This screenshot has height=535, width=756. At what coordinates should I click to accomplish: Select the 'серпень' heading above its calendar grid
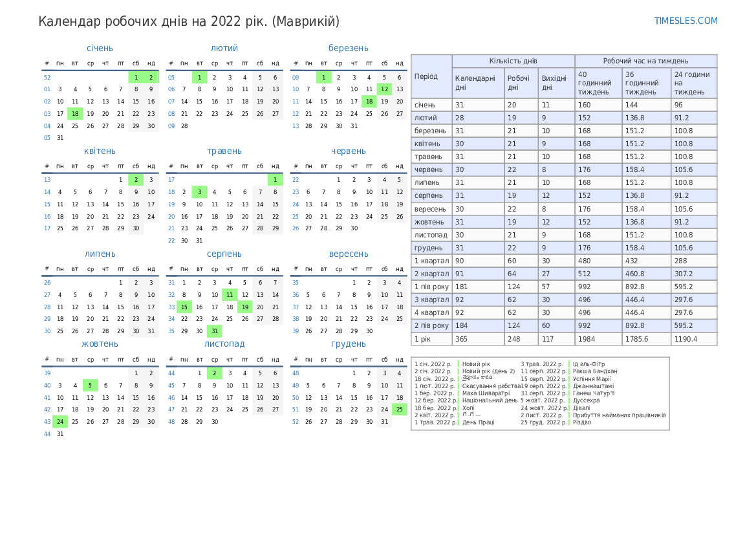coord(224,254)
